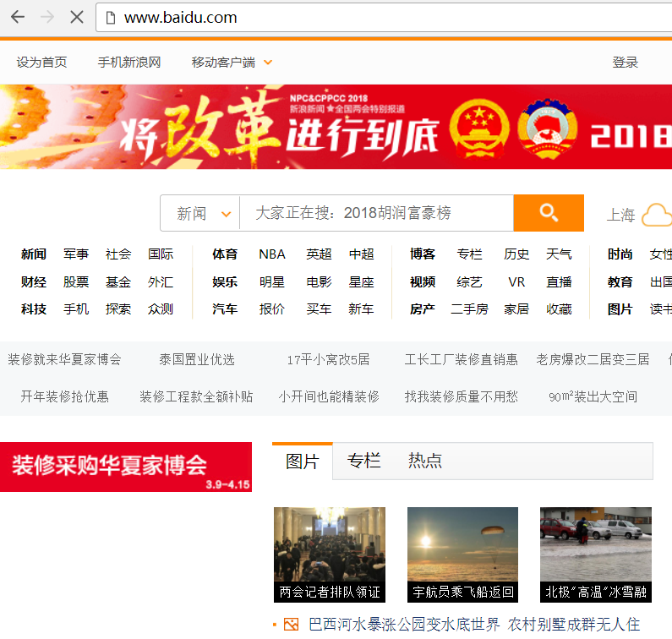Click the 登录 login link
The height and width of the screenshot is (639, 672).
point(625,63)
